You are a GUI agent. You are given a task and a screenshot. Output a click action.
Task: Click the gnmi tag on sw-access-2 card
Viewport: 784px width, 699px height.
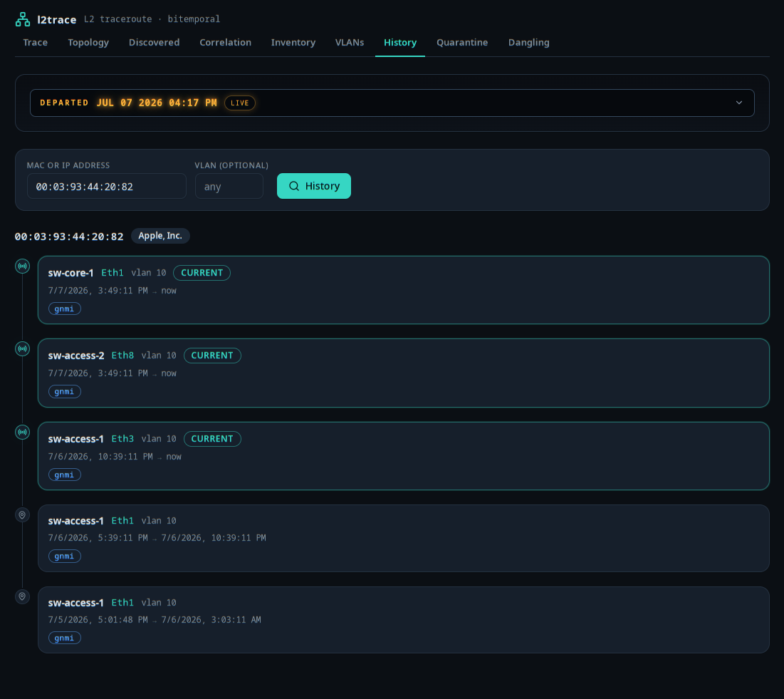coord(65,392)
